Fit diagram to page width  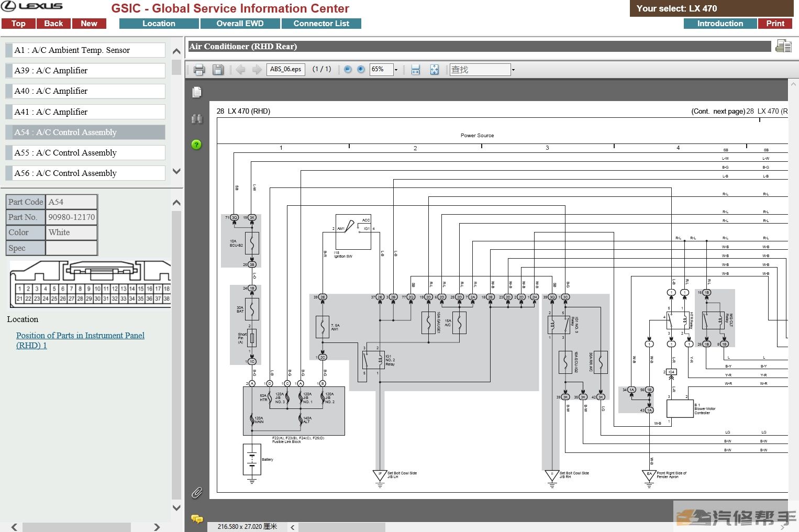[x=416, y=70]
